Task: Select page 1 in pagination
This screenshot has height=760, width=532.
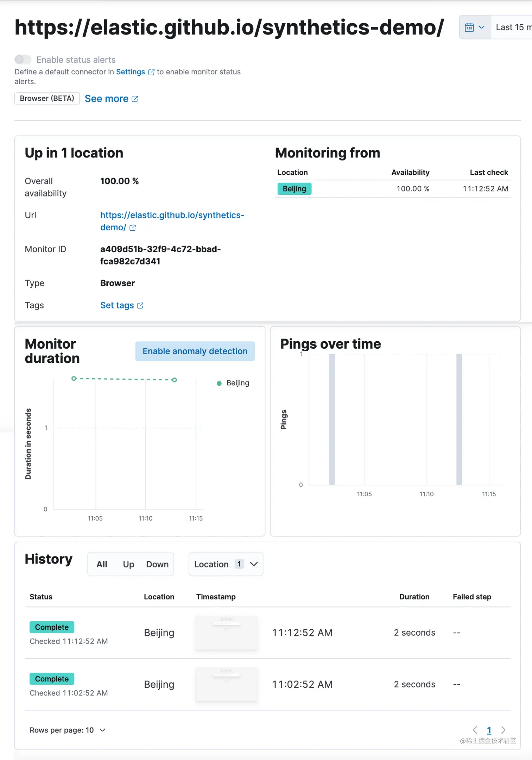Action: pos(489,730)
